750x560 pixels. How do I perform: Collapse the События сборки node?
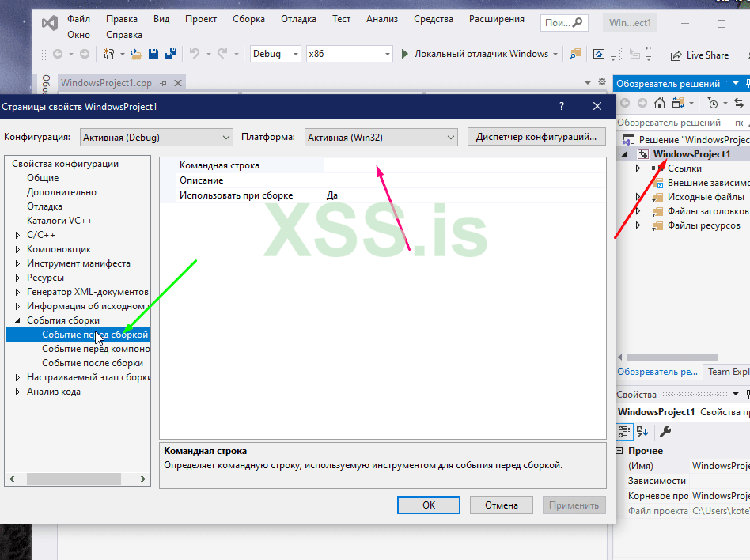17,320
